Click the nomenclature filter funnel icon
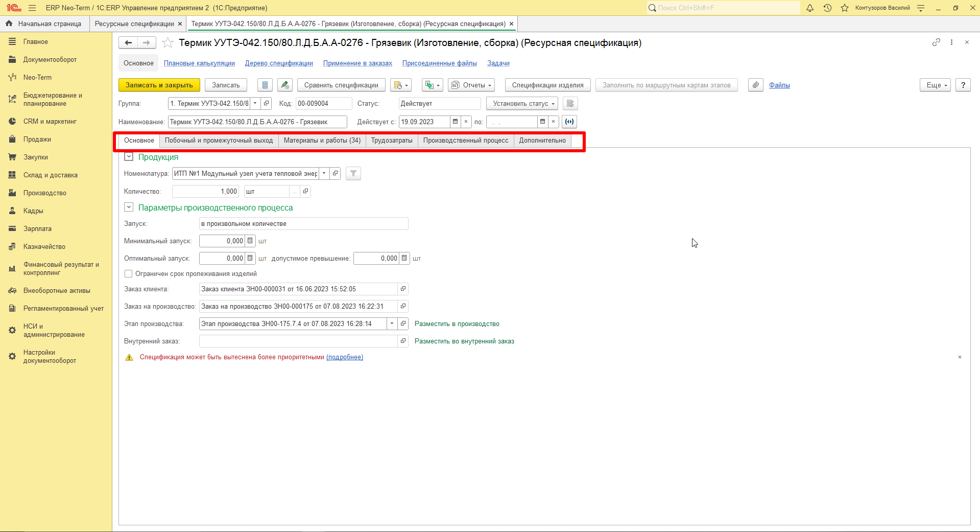Screen dimensions: 980x532 pyautogui.click(x=353, y=174)
